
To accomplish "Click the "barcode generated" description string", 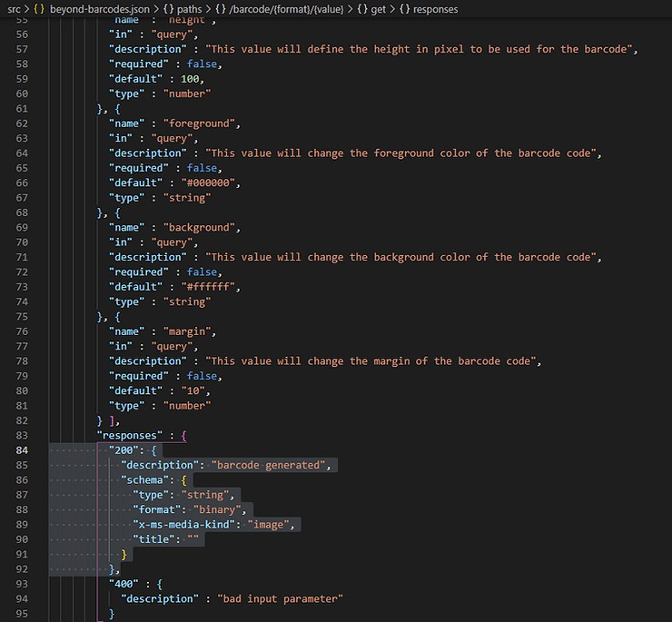I will (272, 465).
